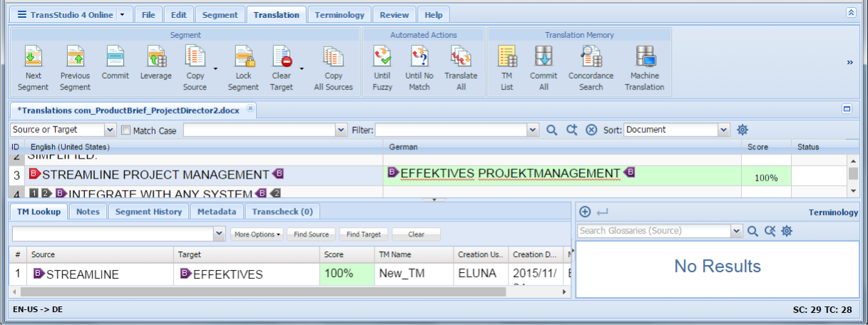
Task: Collapse the ribbon with the double-chevron icon
Action: (x=851, y=13)
